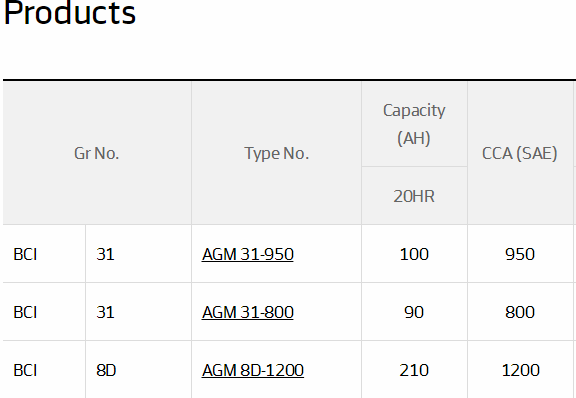Select the 90 capacity cell for AGM 31-800
This screenshot has height=398, width=576.
(414, 312)
